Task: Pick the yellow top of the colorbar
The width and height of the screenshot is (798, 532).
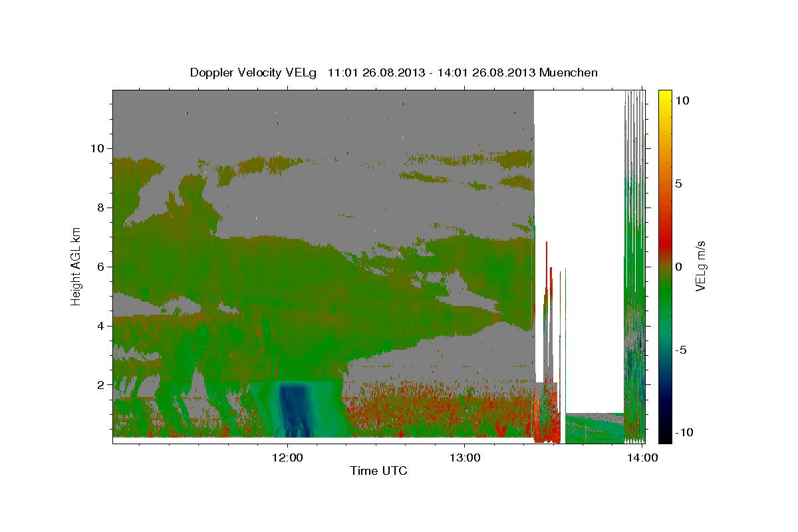Action: [x=664, y=96]
